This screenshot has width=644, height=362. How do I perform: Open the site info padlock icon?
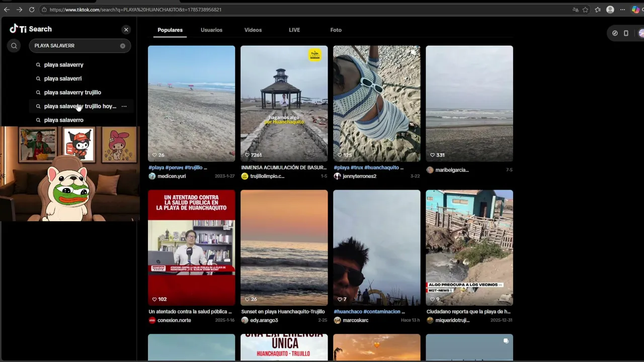point(44,10)
